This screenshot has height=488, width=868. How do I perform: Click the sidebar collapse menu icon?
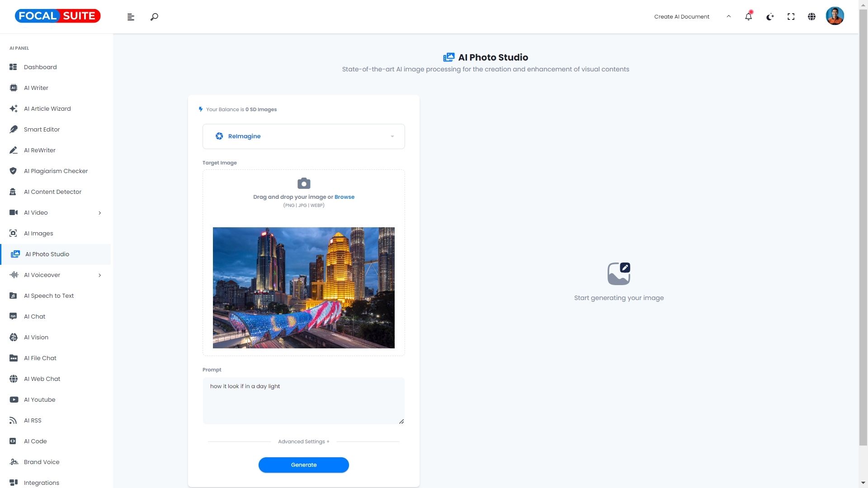131,17
